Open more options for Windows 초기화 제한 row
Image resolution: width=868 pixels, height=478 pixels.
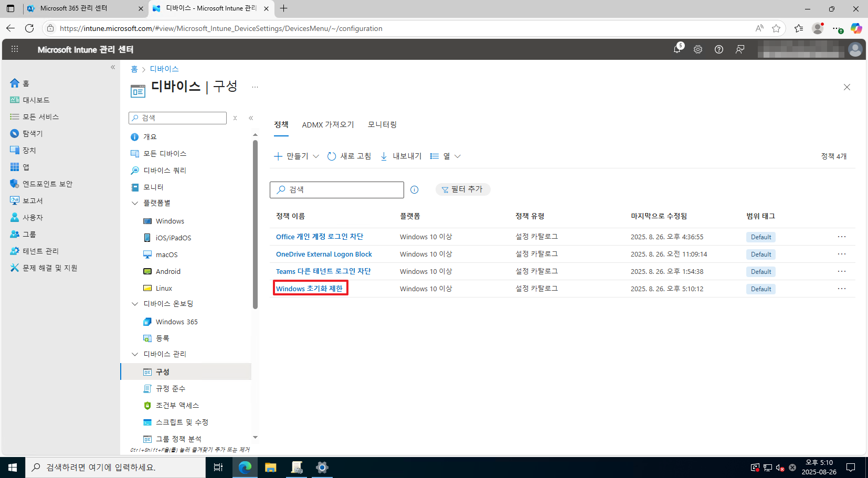pos(842,289)
